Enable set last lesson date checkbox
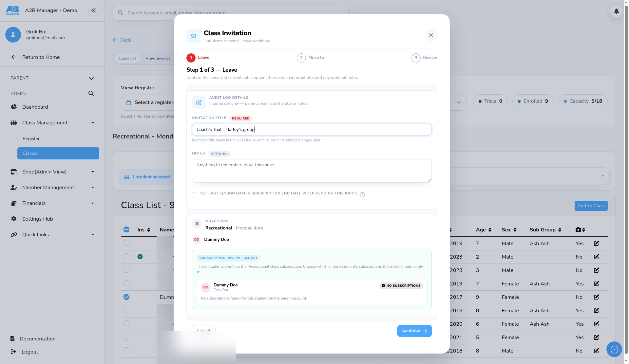629x364 pixels. point(195,195)
